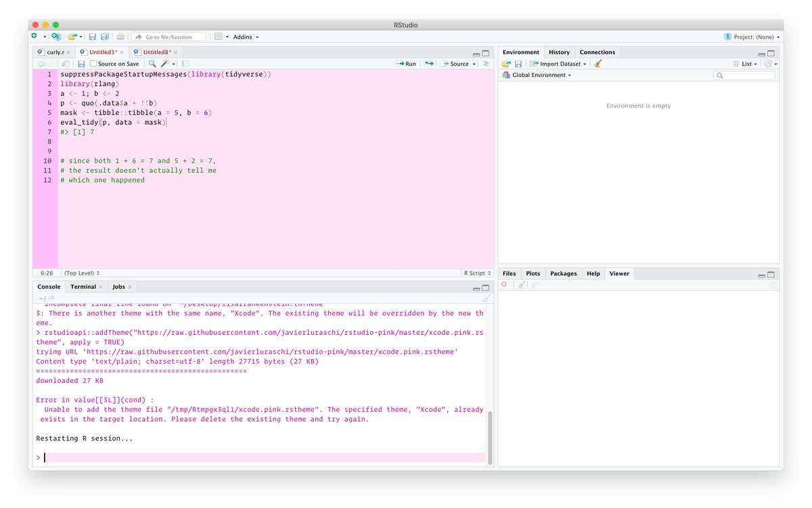Maximize the Viewer pane

(x=771, y=275)
